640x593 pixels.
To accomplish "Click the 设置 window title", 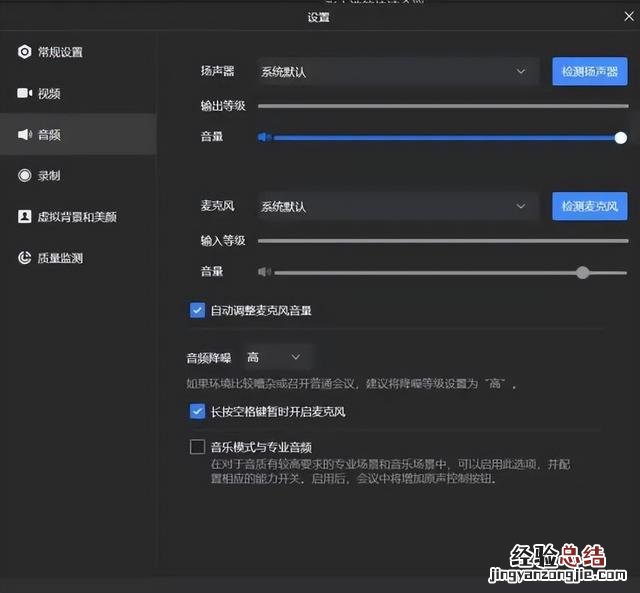I will pos(318,17).
